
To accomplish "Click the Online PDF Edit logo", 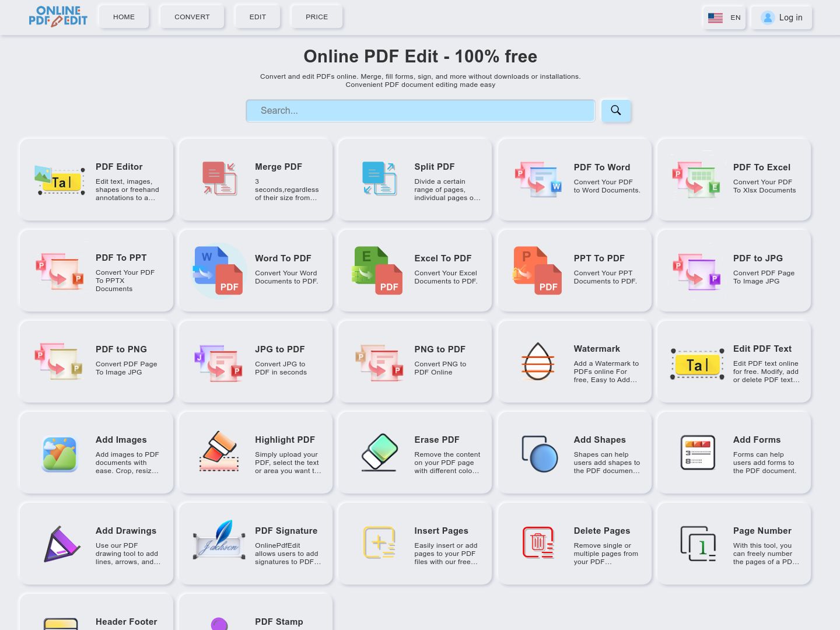I will tap(58, 16).
